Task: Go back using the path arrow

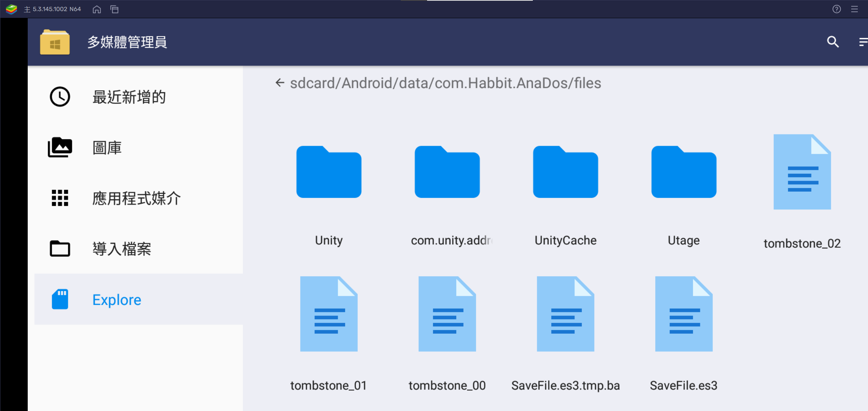Action: tap(280, 83)
